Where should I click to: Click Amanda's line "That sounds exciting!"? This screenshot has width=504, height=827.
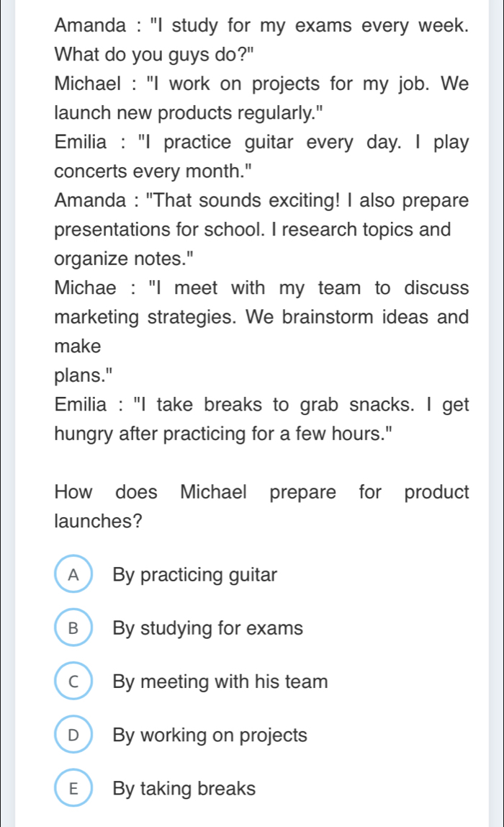(261, 199)
